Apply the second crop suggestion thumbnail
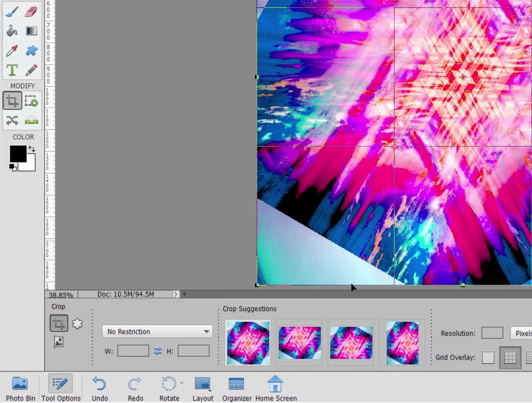This screenshot has width=532, height=403. point(299,343)
